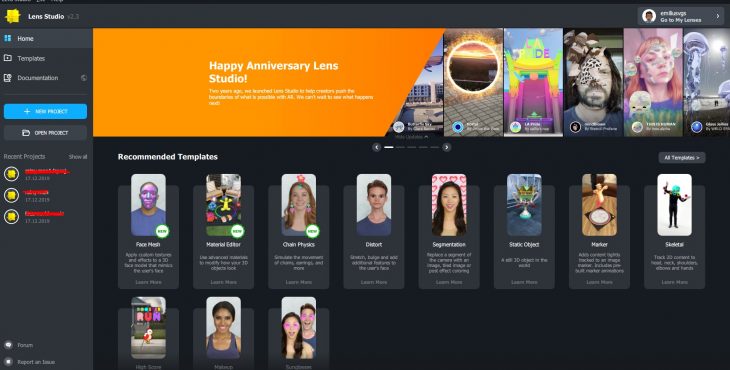Open the Home section in sidebar
This screenshot has width=730, height=370.
point(46,39)
